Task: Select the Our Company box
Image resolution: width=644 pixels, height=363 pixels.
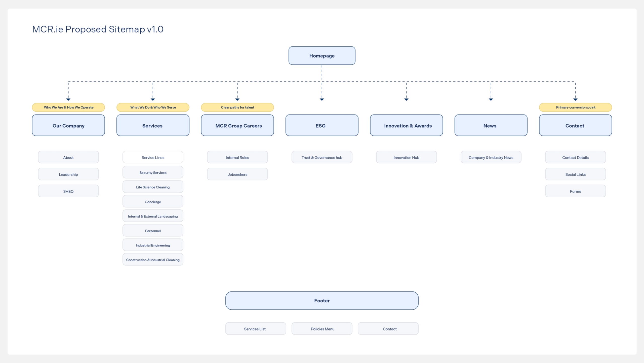Action: pyautogui.click(x=68, y=125)
